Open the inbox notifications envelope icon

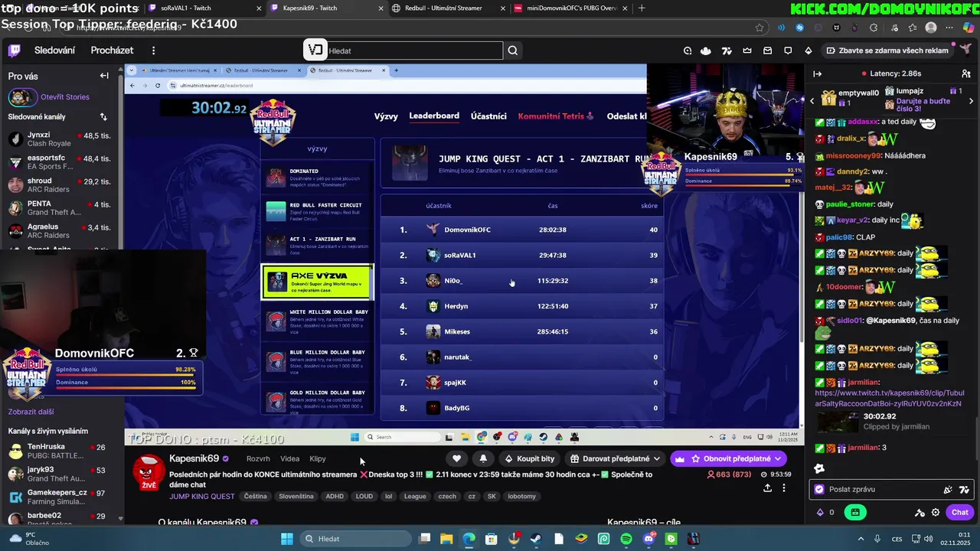[768, 51]
